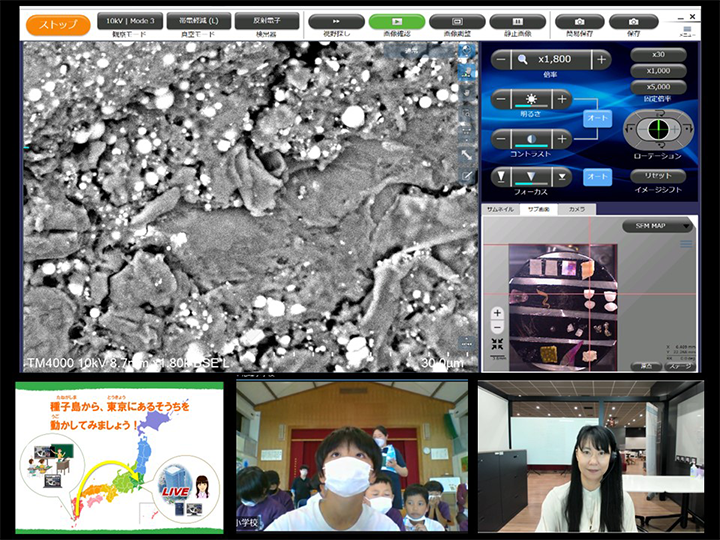Increase brightness (明るさ) with plus
The image size is (720, 540).
563,99
